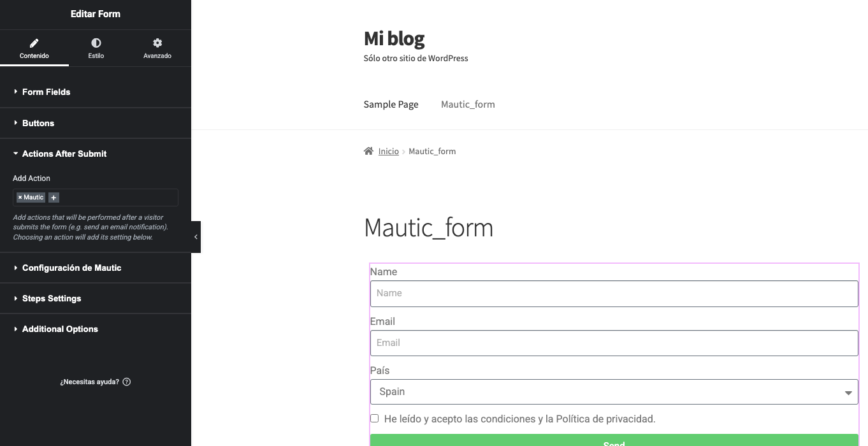Click the green Send button
The width and height of the screenshot is (868, 446).
(x=614, y=441)
